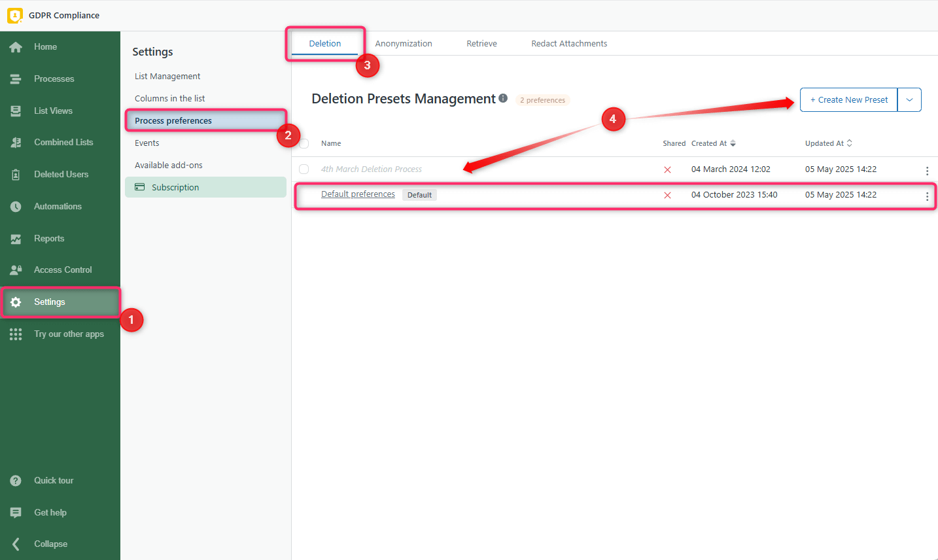Click the Try our other apps grid icon

16,334
